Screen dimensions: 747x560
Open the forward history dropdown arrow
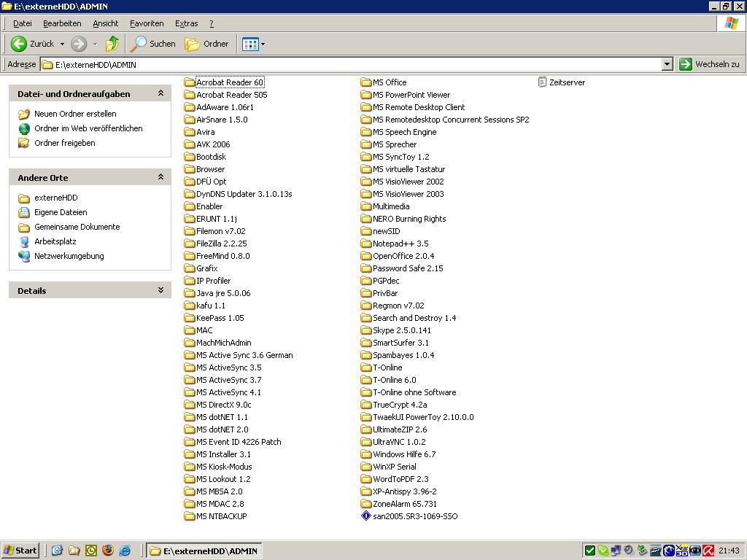tap(96, 44)
